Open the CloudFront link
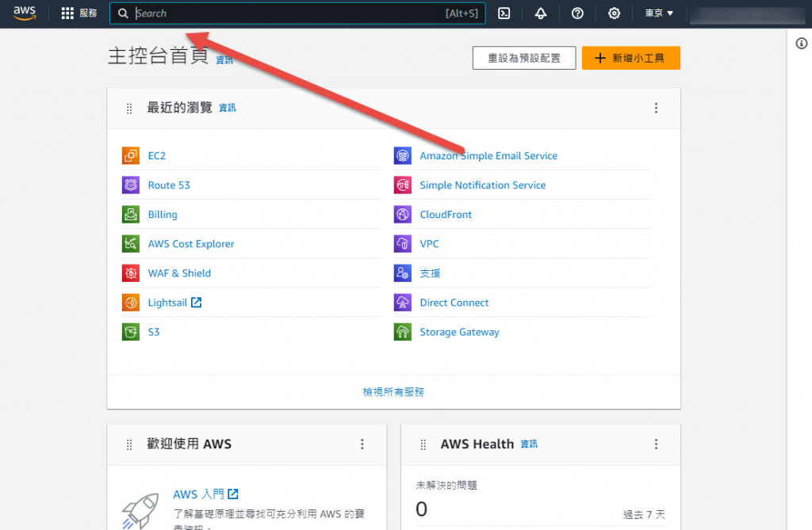812x530 pixels. 446,214
